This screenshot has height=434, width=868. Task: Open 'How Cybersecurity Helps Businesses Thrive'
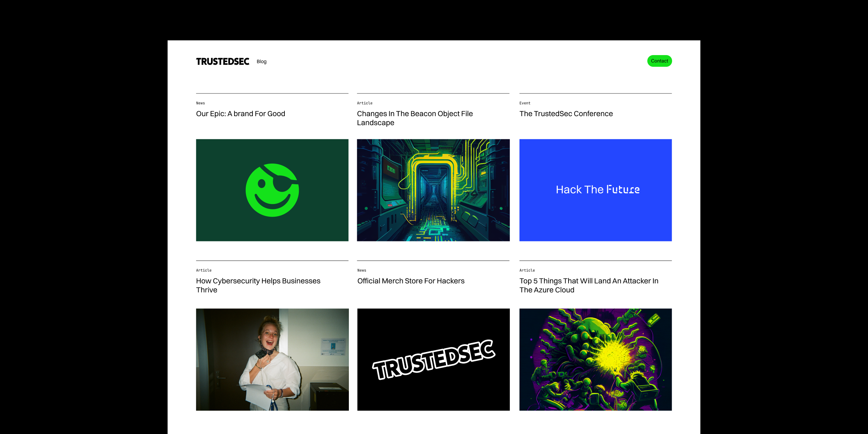(x=258, y=285)
